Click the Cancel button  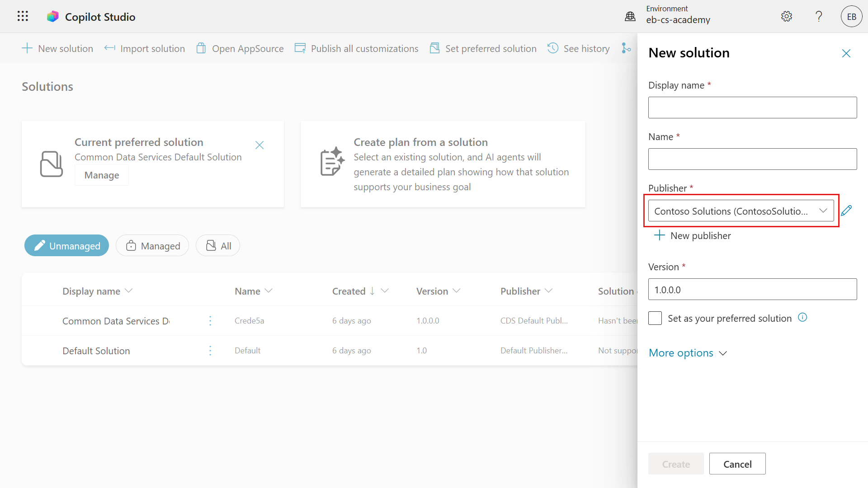pyautogui.click(x=737, y=464)
